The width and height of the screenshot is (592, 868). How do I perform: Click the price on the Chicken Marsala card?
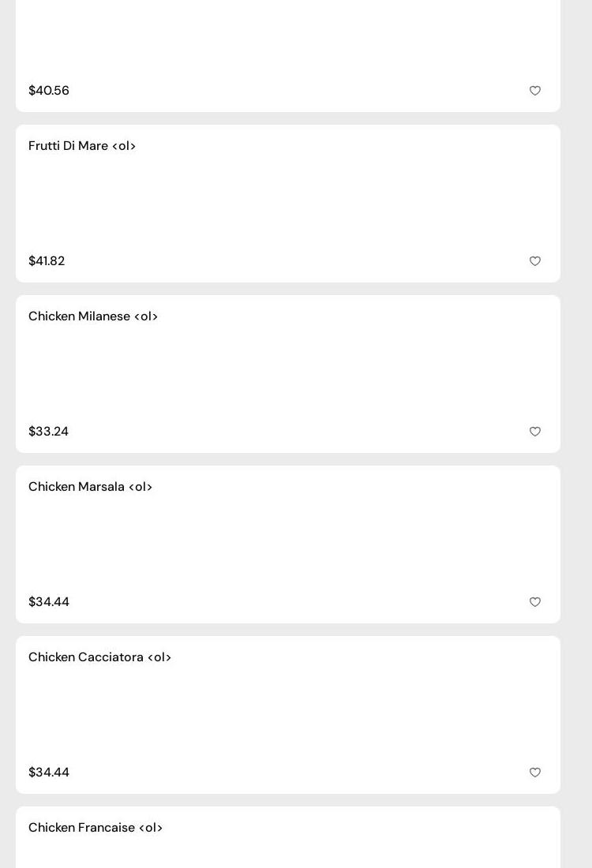pyautogui.click(x=49, y=602)
